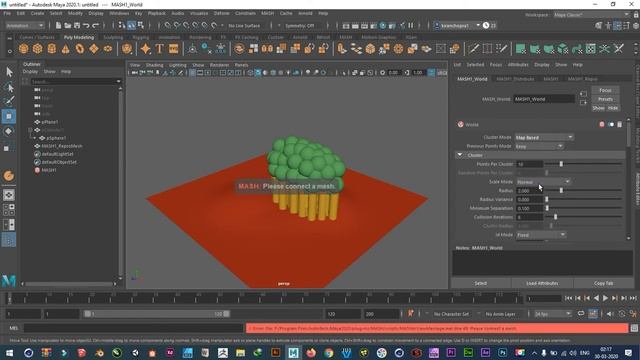
Task: Open the Id Mode dropdown
Action: pos(541,235)
